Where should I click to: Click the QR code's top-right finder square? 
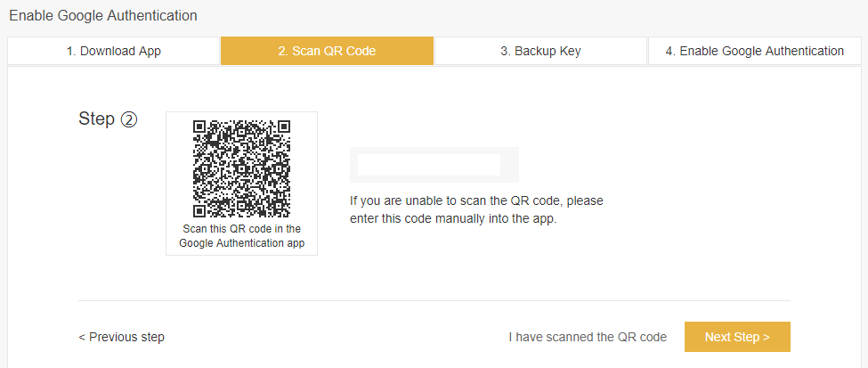285,127
